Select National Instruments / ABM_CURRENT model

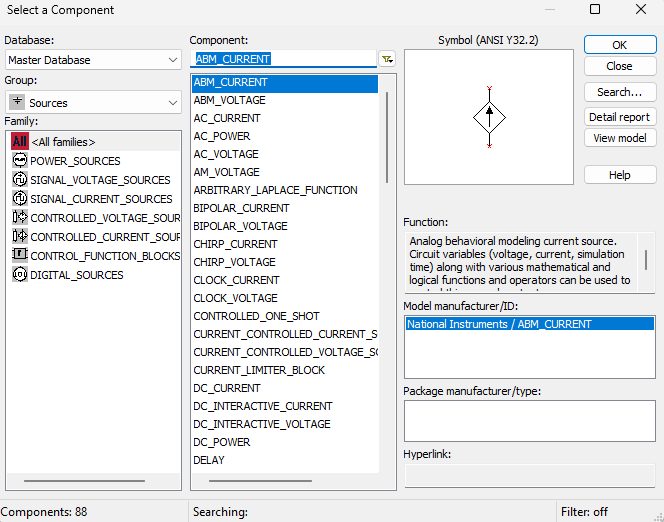[x=530, y=324]
